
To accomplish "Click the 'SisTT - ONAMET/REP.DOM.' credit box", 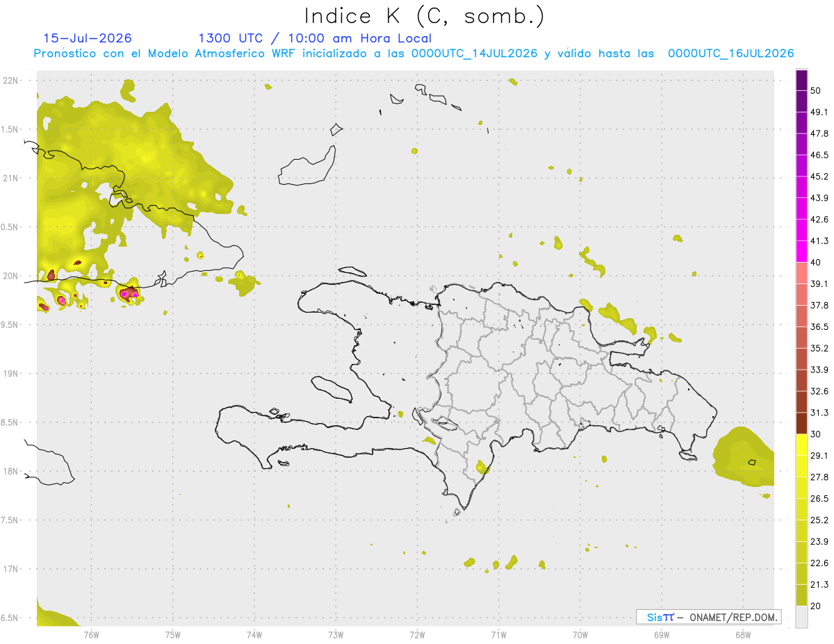I will 708,617.
